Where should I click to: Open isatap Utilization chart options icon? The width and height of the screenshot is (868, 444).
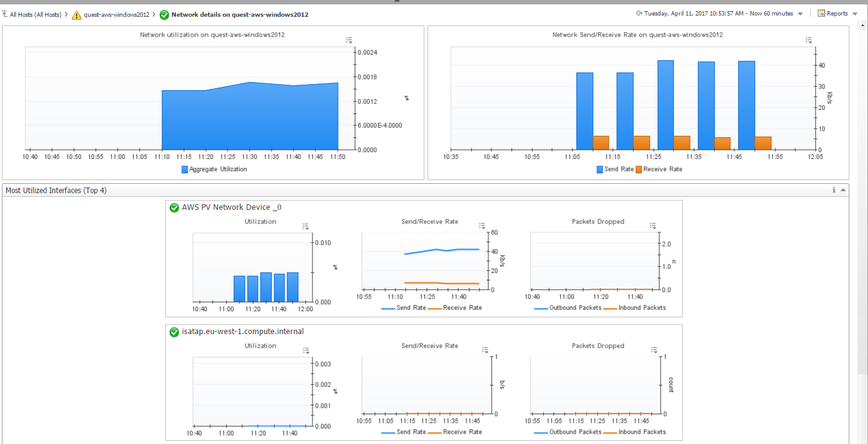coord(305,350)
